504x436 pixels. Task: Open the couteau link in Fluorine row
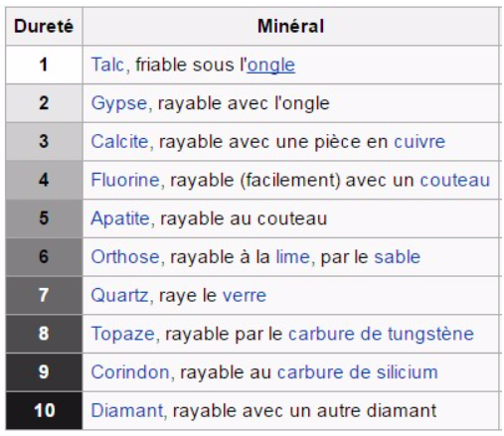[455, 181]
